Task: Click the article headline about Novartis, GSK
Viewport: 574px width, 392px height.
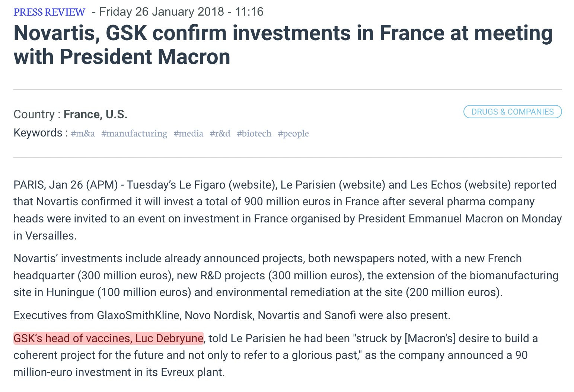Action: (x=283, y=45)
